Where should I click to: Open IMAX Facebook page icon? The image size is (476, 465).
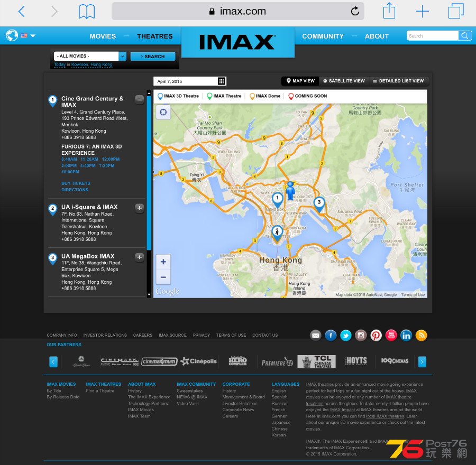click(331, 335)
